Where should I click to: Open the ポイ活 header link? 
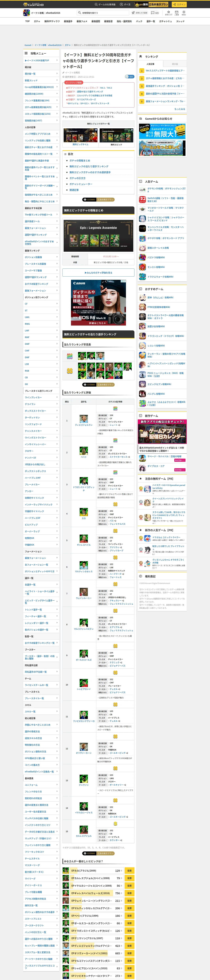125,5
